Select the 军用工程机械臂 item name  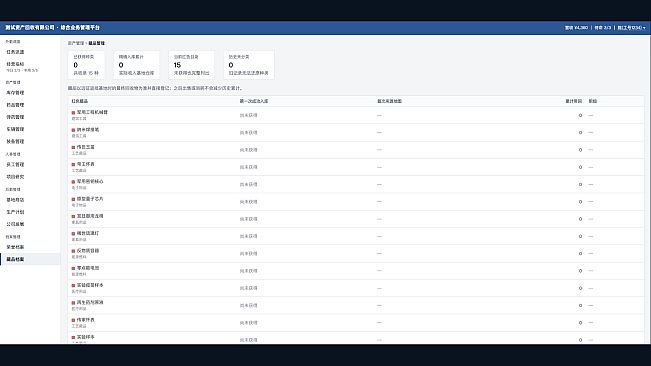point(92,112)
